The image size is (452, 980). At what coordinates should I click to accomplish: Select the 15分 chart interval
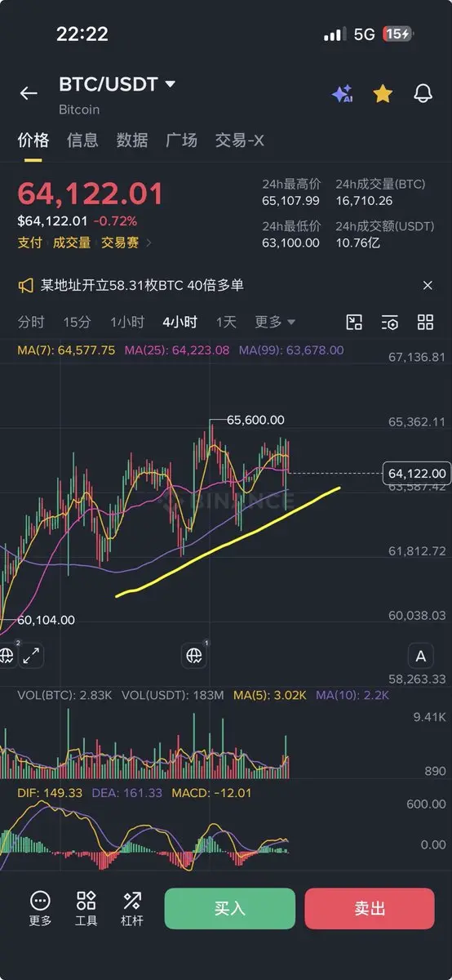(78, 322)
